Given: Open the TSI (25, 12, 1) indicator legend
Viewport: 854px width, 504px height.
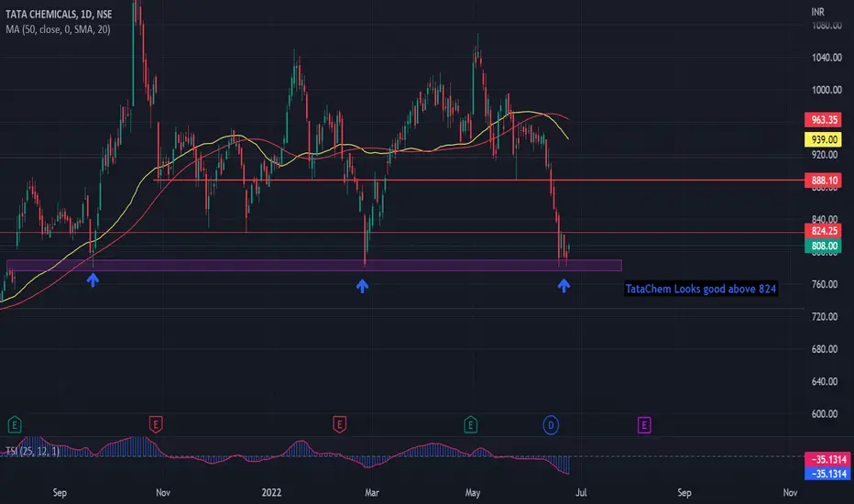Looking at the screenshot, I should click(x=33, y=451).
